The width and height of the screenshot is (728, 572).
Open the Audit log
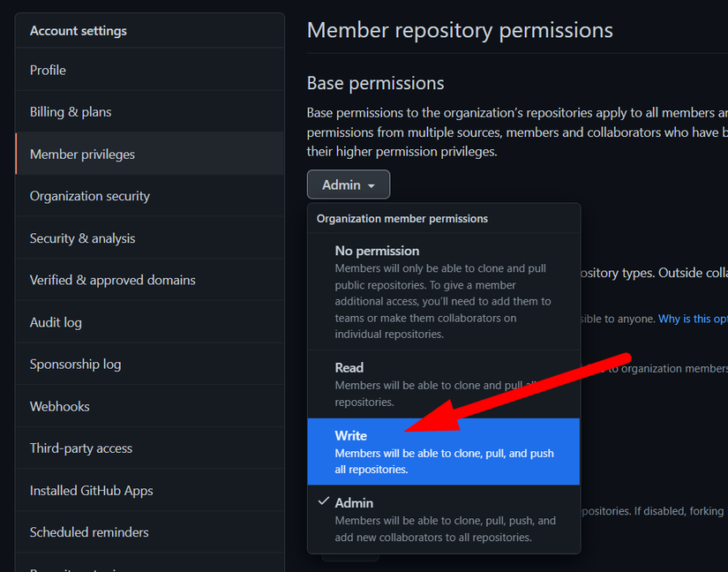56,322
